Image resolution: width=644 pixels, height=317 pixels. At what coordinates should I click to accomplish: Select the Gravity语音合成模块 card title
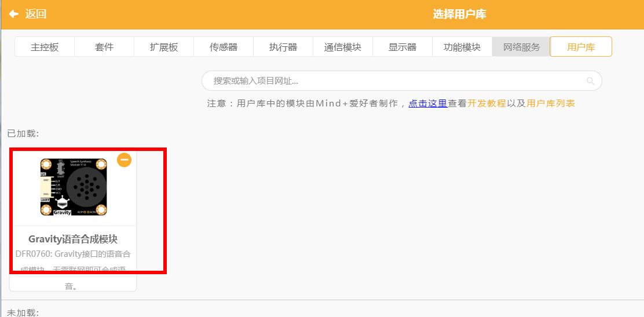click(x=73, y=239)
